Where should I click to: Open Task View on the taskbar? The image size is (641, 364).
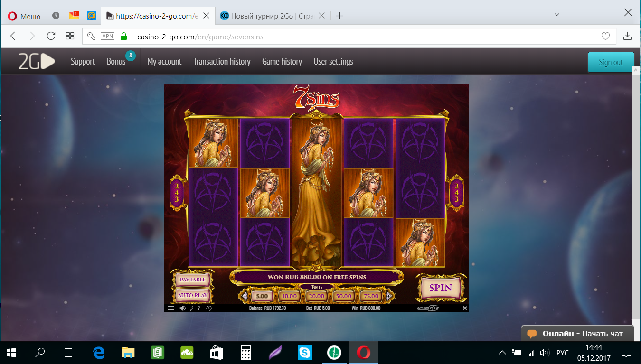coord(69,353)
